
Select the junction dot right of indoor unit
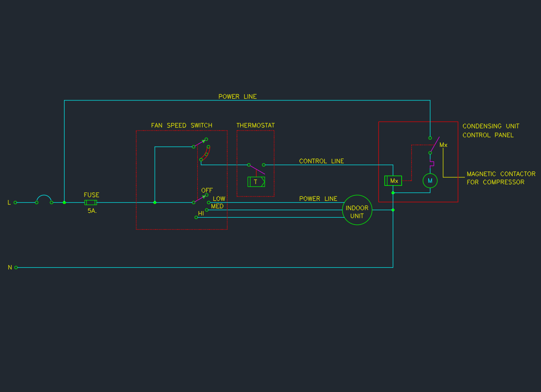click(x=393, y=210)
